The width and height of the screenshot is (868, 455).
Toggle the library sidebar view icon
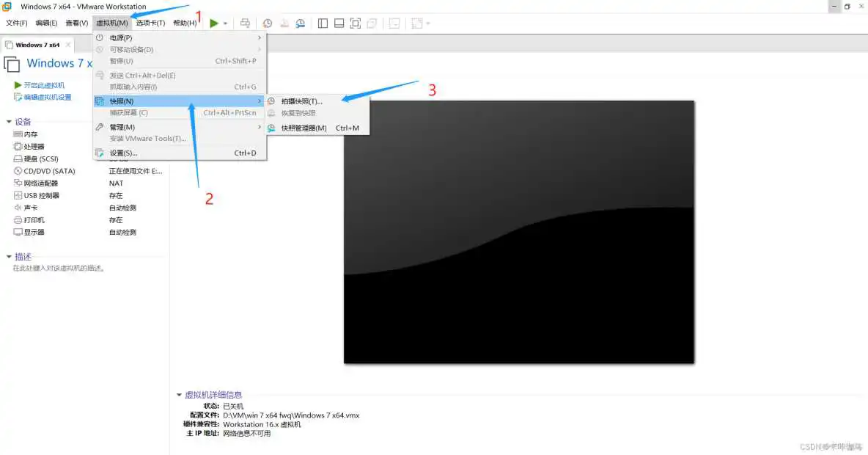point(323,23)
